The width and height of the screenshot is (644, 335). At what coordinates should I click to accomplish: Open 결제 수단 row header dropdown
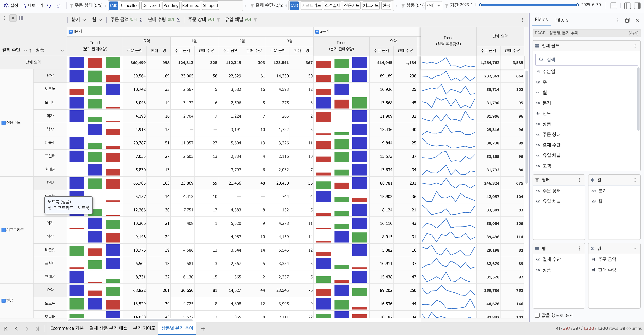tap(25, 50)
